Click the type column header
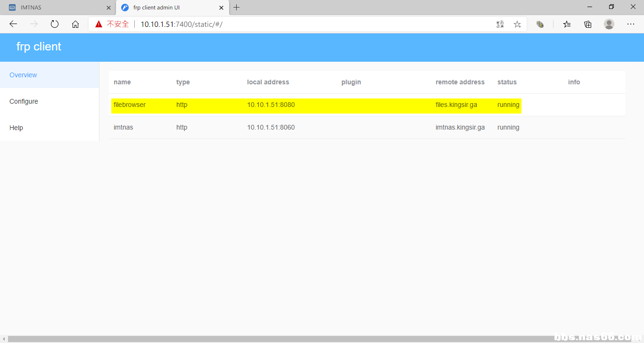 pyautogui.click(x=183, y=82)
